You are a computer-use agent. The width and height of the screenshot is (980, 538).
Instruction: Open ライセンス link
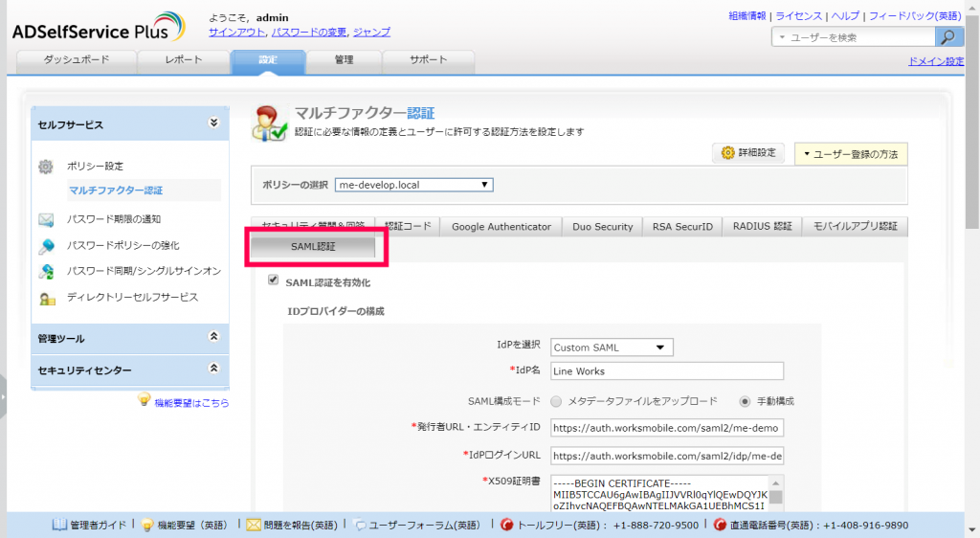coord(799,16)
